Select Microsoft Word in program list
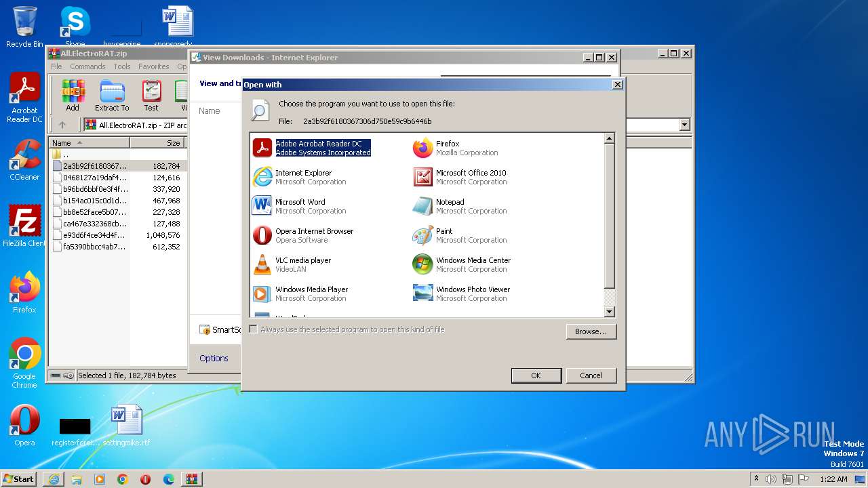 click(299, 206)
